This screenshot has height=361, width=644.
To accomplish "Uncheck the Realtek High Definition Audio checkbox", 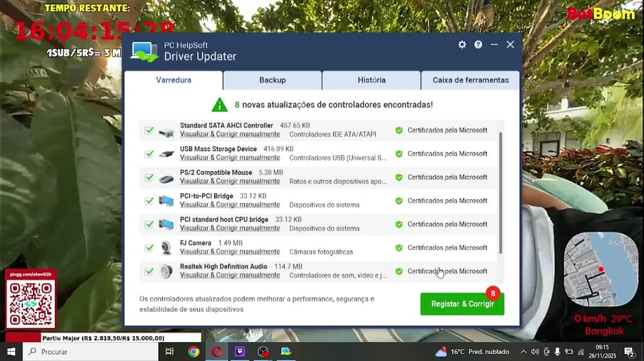I will [x=149, y=271].
